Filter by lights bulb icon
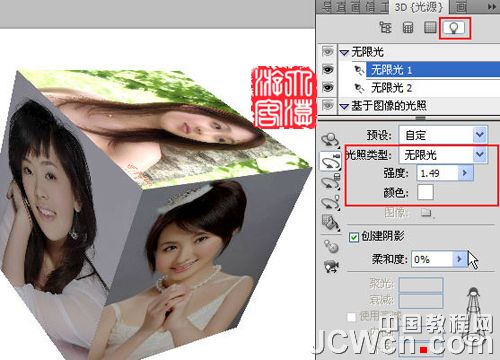This screenshot has width=500, height=360. (453, 28)
